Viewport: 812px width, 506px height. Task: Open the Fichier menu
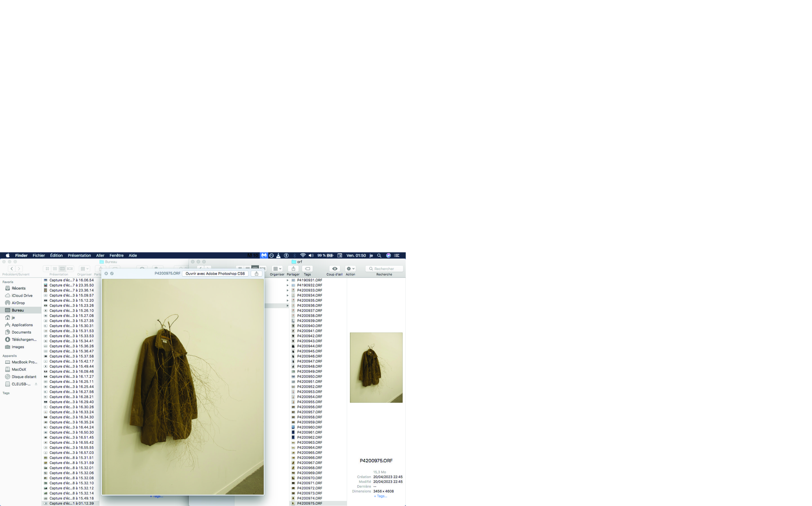[39, 255]
